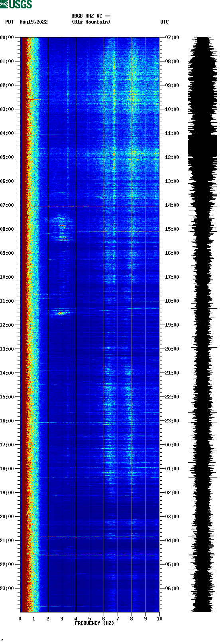Click the frequency axis '0' tick label

click(20, 619)
